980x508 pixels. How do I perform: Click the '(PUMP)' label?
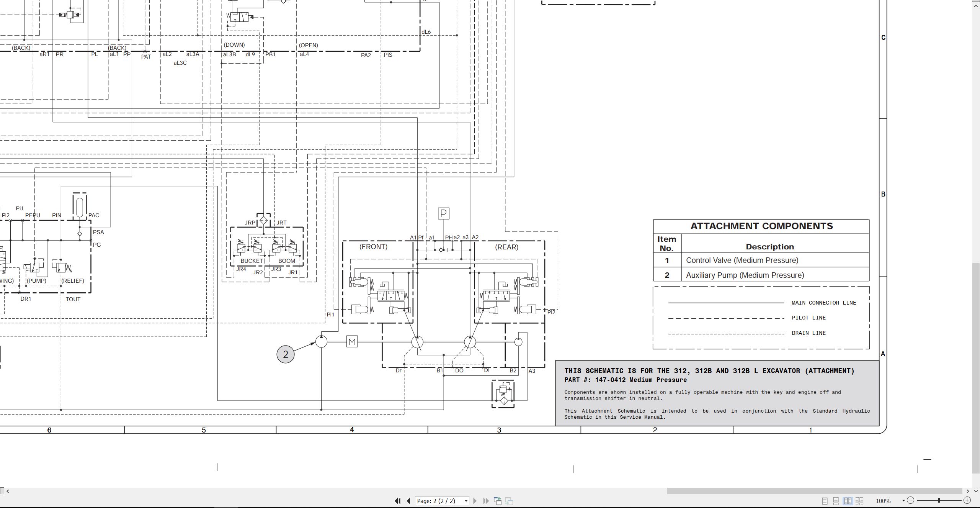pyautogui.click(x=36, y=281)
